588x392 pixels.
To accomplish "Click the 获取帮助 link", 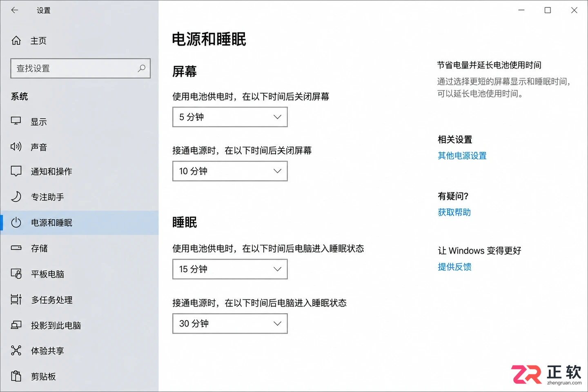I will pyautogui.click(x=454, y=212).
